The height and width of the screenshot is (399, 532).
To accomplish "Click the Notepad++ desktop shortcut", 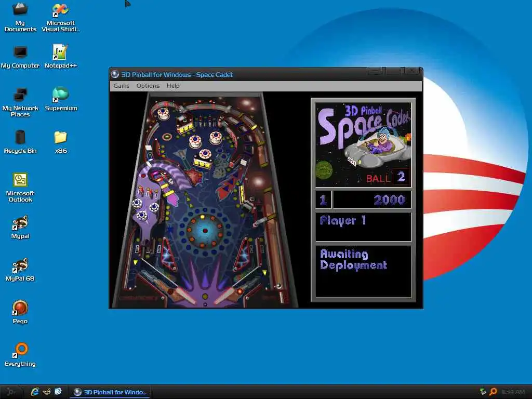I will click(x=60, y=57).
